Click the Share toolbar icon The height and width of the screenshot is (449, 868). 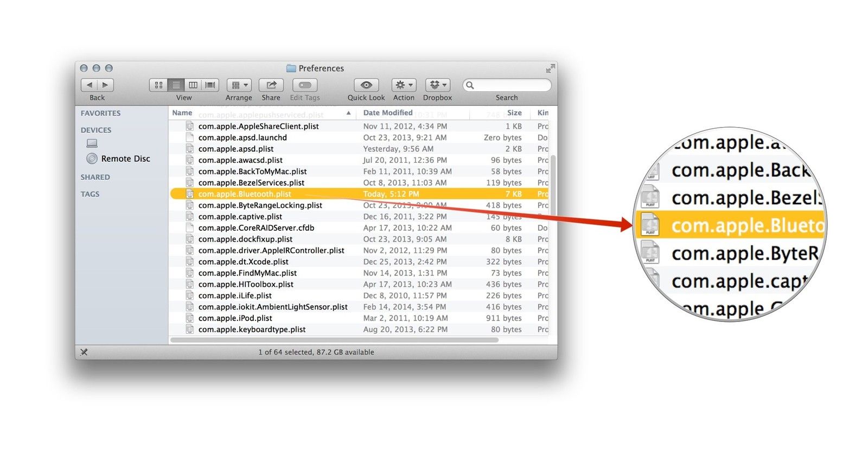click(x=271, y=85)
